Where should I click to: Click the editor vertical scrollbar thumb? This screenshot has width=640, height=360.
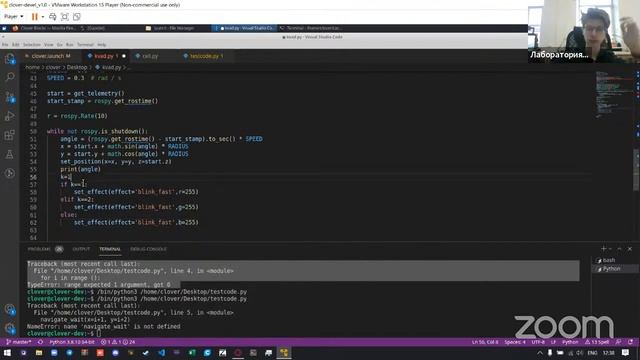point(636,170)
